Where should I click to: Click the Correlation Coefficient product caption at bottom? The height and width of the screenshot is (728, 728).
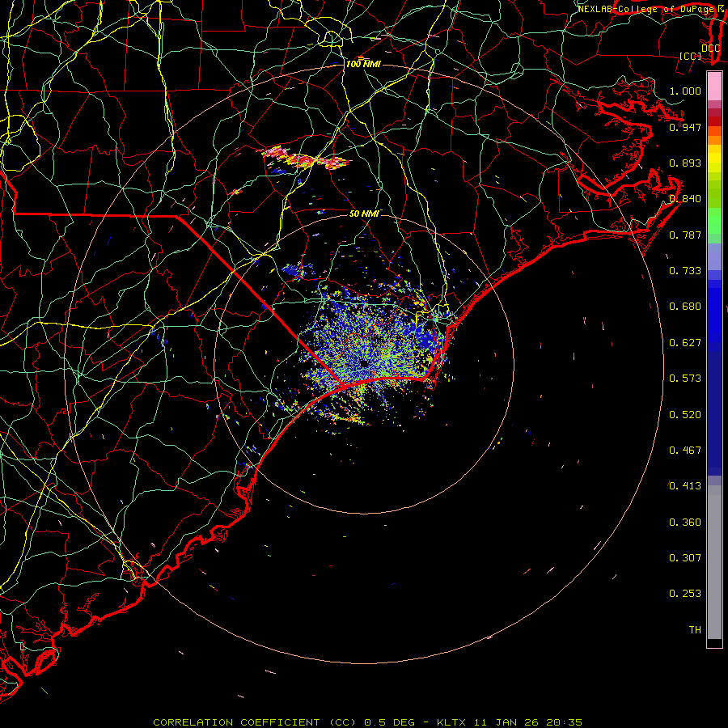tap(367, 722)
